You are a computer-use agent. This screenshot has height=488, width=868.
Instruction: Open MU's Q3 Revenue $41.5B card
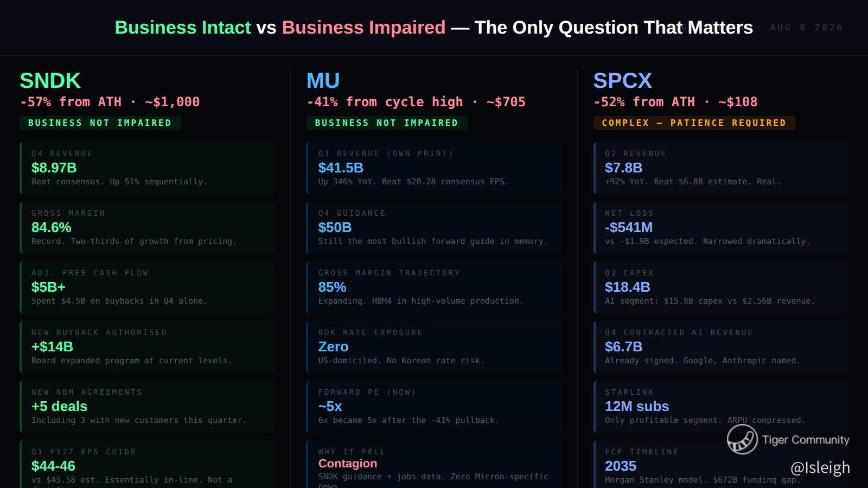(x=434, y=168)
